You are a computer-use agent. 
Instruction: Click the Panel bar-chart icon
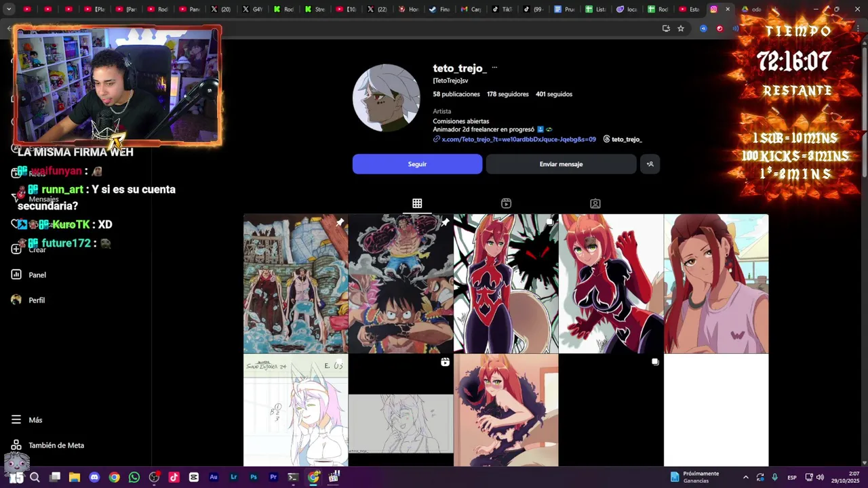coord(16,274)
